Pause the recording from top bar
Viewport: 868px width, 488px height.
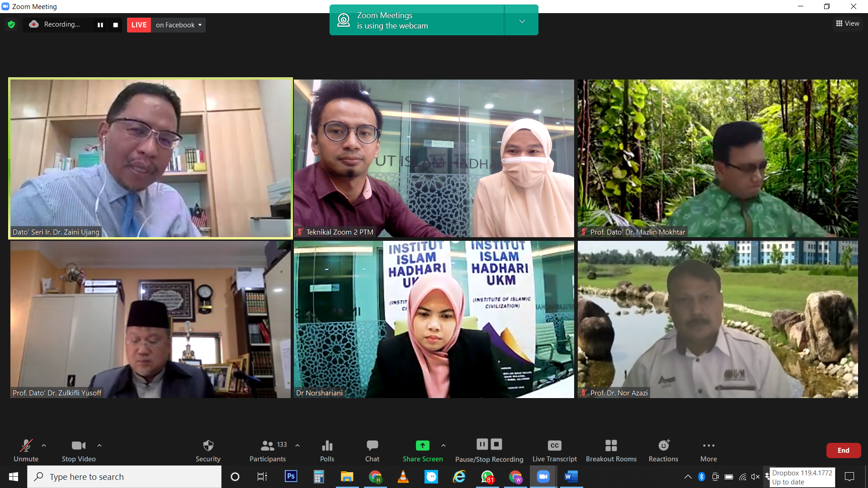click(x=100, y=25)
